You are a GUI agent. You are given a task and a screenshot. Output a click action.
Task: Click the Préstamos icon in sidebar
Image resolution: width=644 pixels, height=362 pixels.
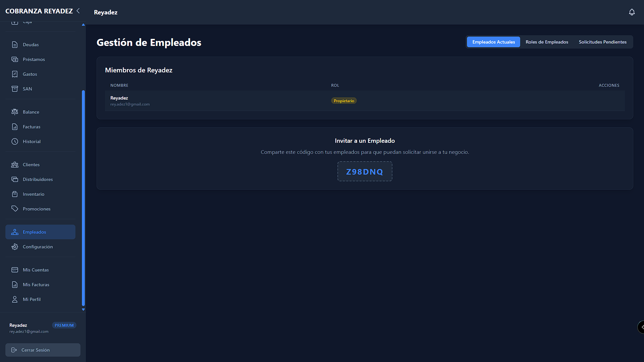15,59
